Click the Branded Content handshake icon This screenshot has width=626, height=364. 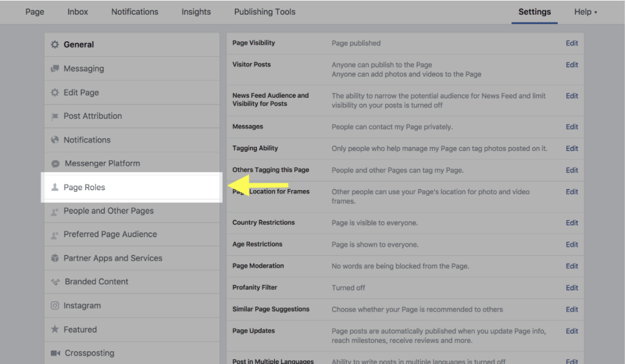point(56,282)
